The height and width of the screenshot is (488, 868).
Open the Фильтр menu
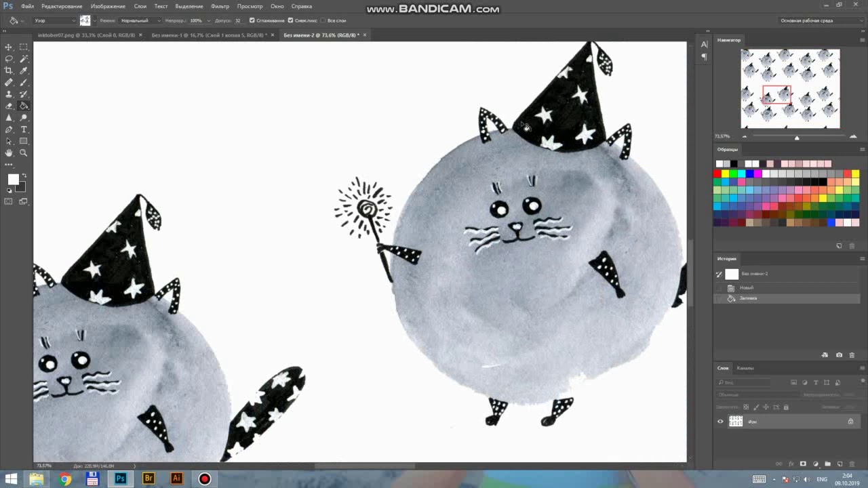[x=220, y=6]
